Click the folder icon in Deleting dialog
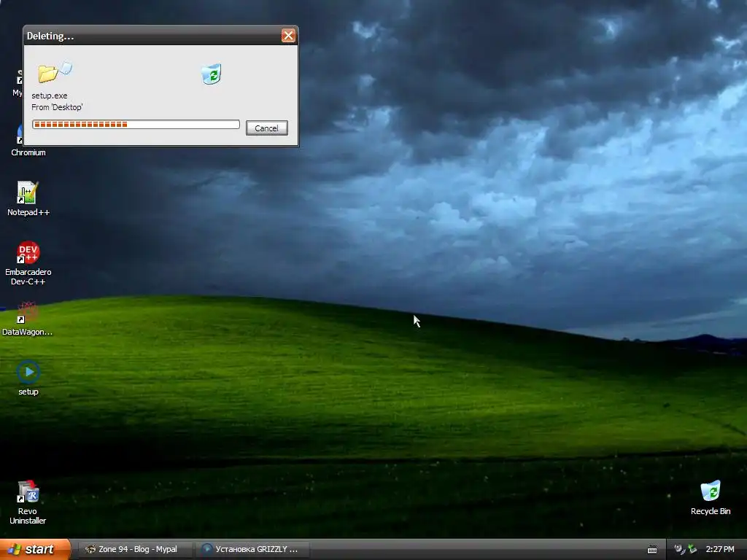The height and width of the screenshot is (560, 747). point(48,74)
